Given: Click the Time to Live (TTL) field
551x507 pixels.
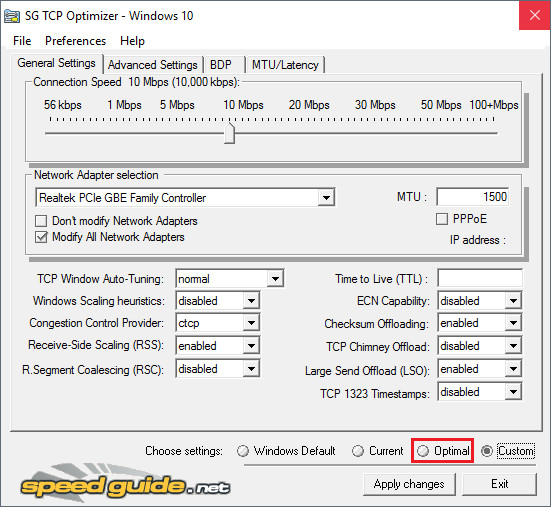Looking at the screenshot, I should [480, 279].
